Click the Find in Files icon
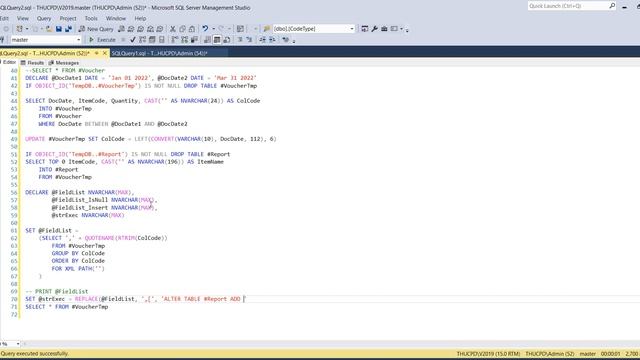This screenshot has width=640, height=360. [266, 29]
